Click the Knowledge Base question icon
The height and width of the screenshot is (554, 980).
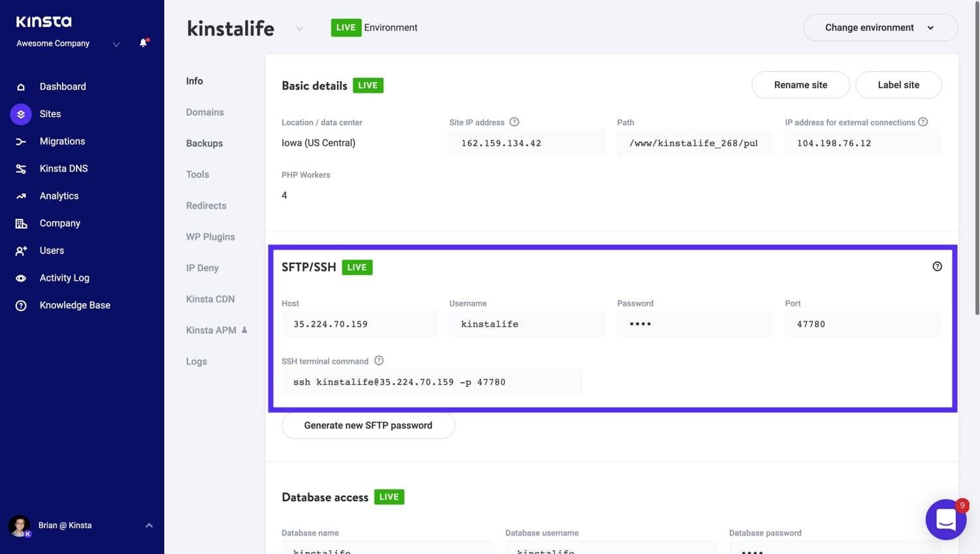point(21,306)
